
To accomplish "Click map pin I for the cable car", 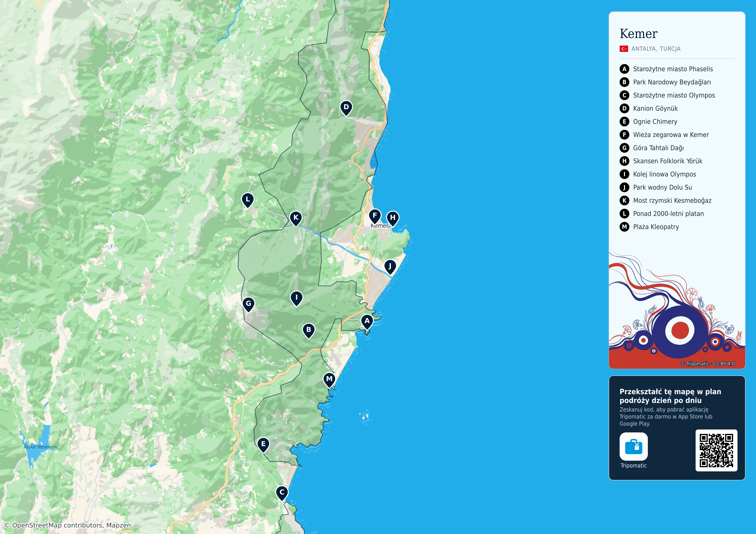I will (296, 298).
